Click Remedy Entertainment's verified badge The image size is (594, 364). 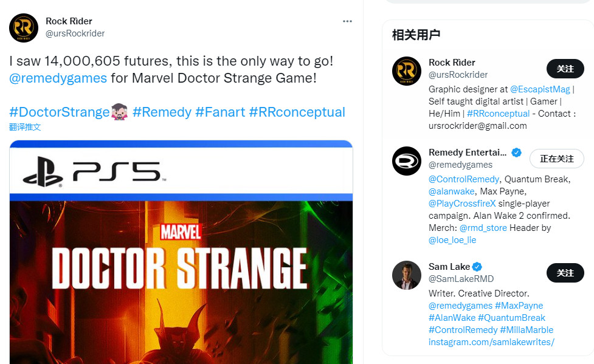[516, 153]
